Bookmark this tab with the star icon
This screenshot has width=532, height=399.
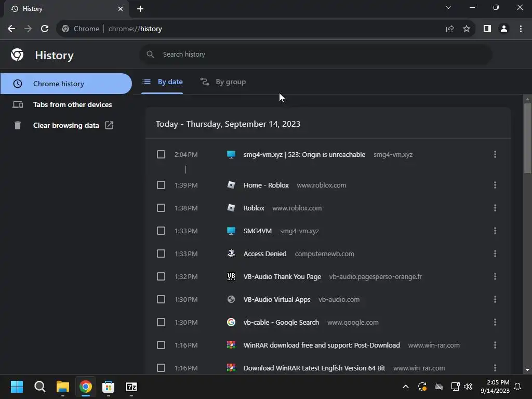coord(467,29)
